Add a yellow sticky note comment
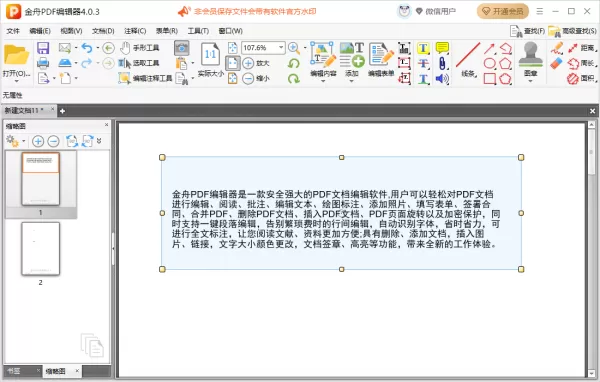Screen dimensions: 600x382 tap(442, 48)
